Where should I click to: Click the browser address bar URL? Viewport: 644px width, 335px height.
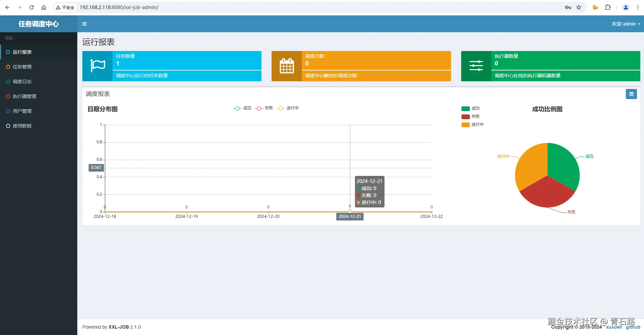119,7
